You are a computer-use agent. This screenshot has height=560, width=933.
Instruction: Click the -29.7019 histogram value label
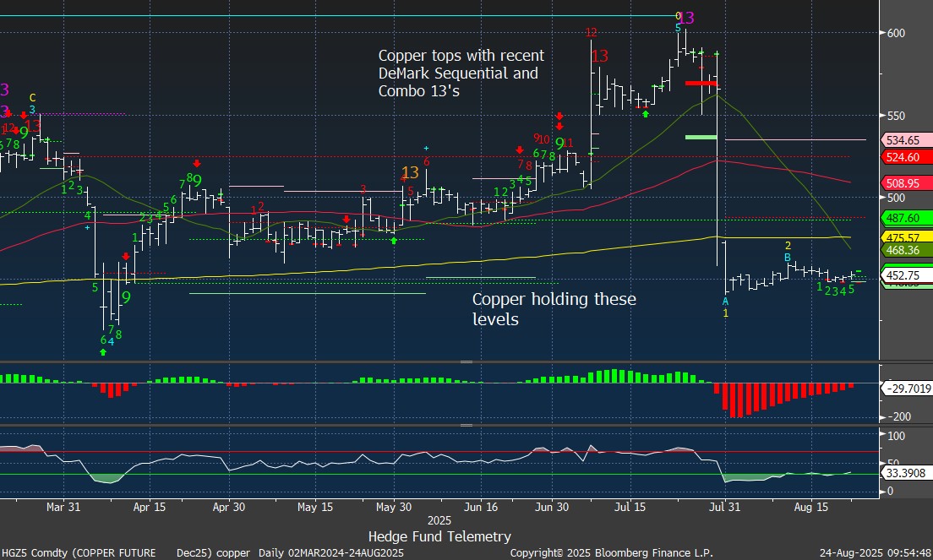coord(905,388)
